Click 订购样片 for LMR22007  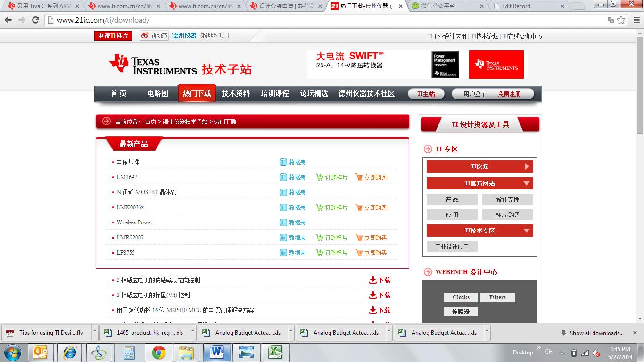coord(332,238)
